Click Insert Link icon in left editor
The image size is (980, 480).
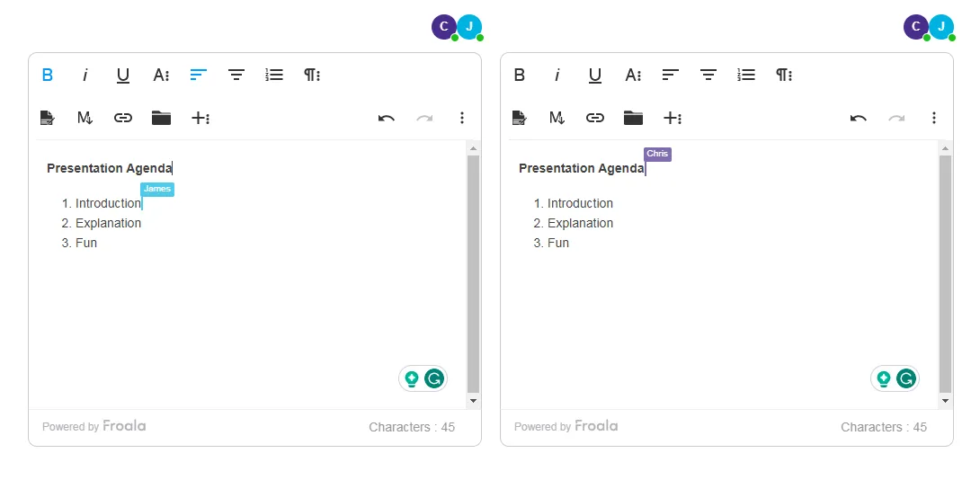[123, 118]
